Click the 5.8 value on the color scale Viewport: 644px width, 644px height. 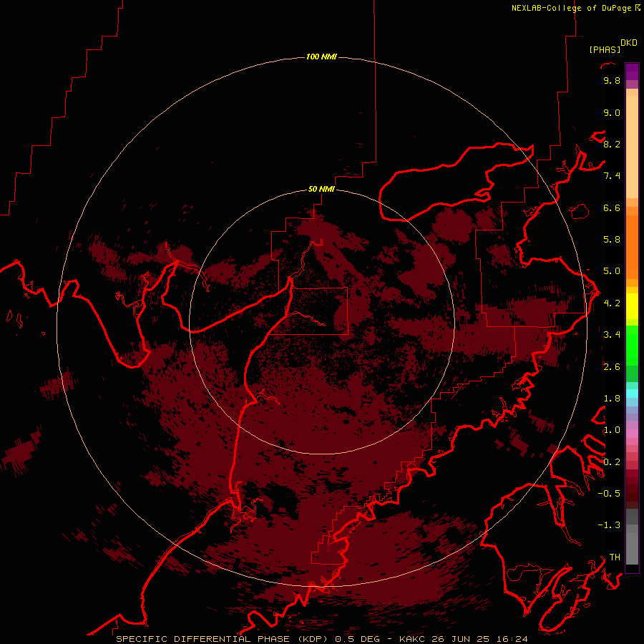612,240
